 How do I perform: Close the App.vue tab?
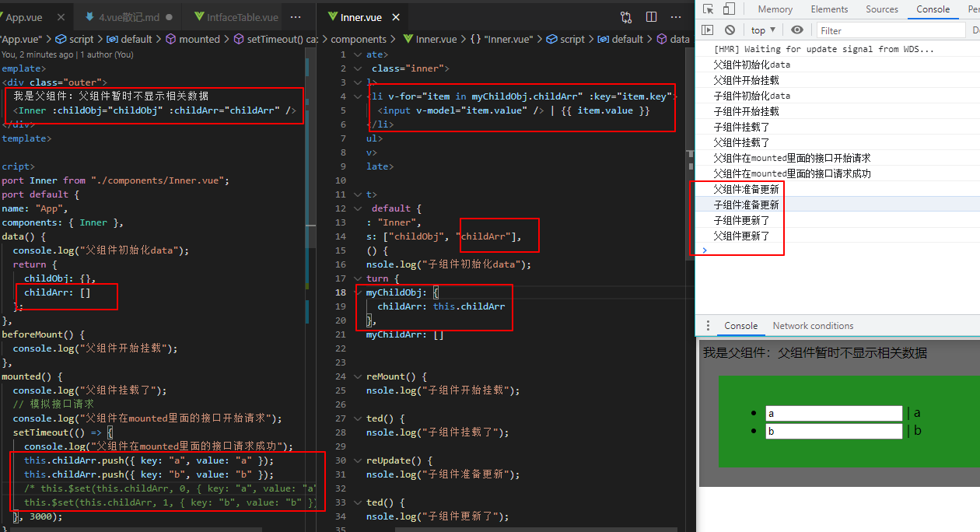click(60, 17)
